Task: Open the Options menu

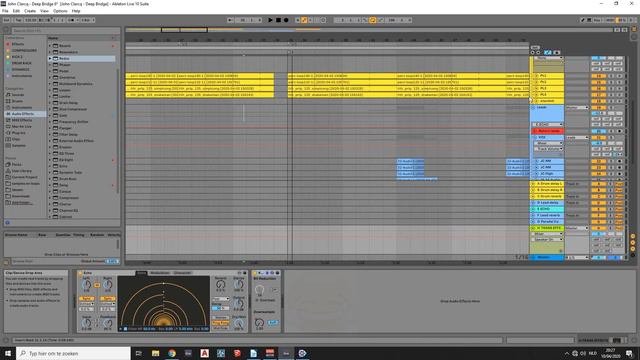Action: (x=60, y=11)
